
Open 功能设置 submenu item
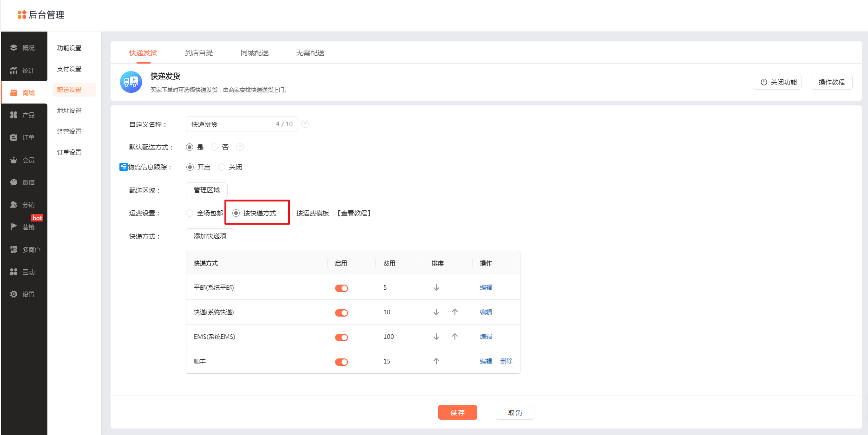(x=69, y=48)
